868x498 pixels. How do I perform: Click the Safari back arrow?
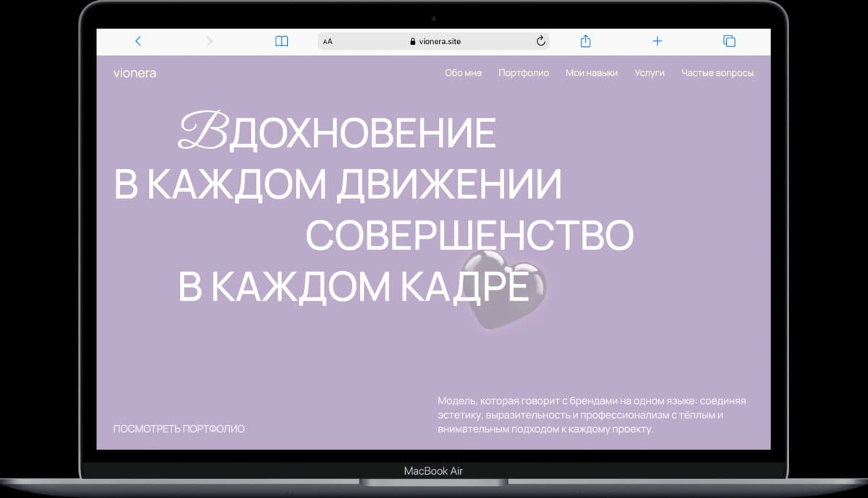(138, 41)
